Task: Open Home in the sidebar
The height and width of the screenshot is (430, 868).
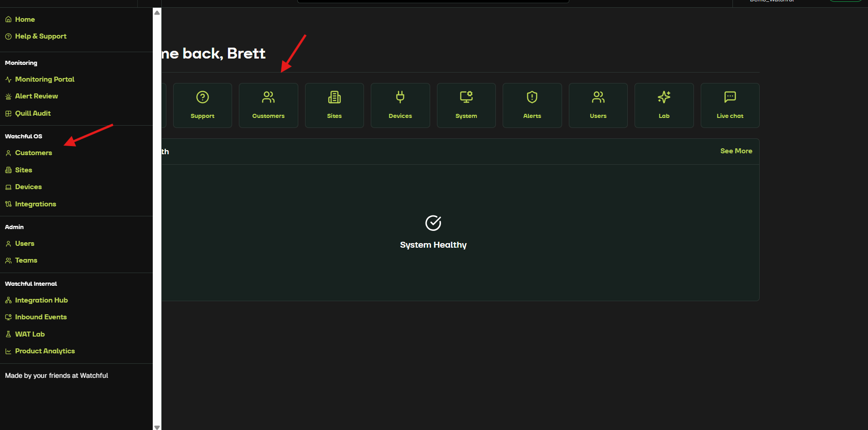Action: coord(25,20)
